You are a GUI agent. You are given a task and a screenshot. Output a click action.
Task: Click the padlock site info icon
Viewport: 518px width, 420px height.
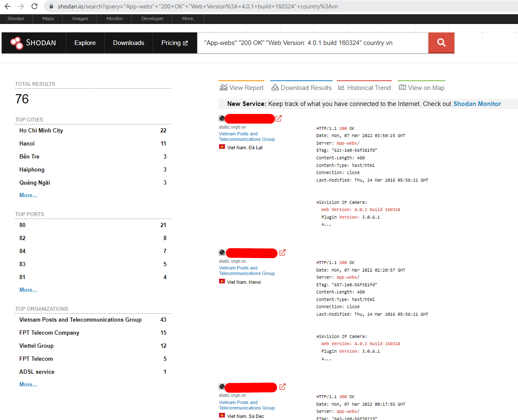51,6
